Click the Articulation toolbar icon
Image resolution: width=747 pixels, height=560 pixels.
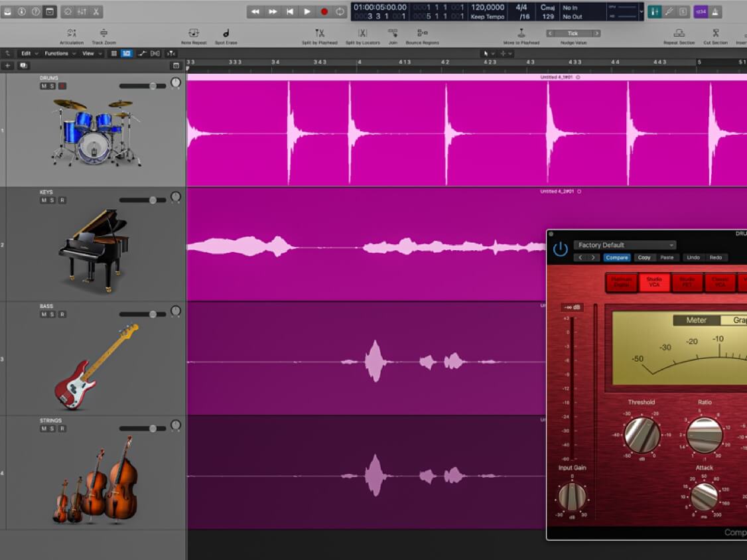coord(72,33)
